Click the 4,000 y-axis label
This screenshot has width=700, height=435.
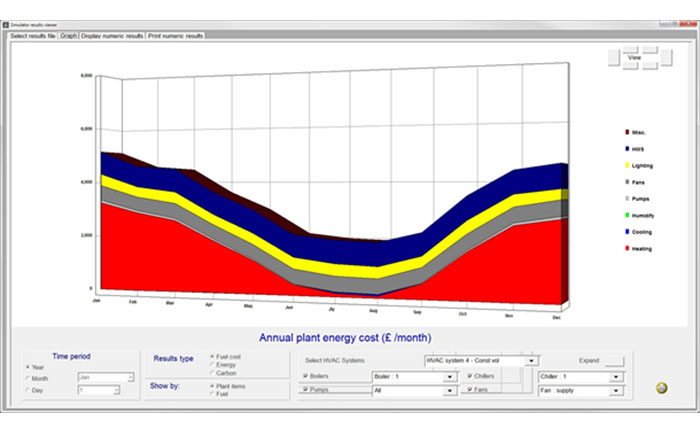87,182
